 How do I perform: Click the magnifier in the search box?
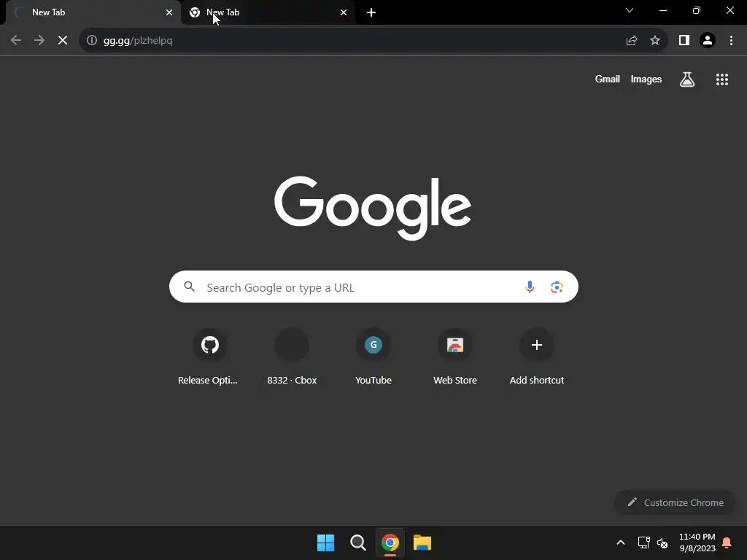point(189,286)
